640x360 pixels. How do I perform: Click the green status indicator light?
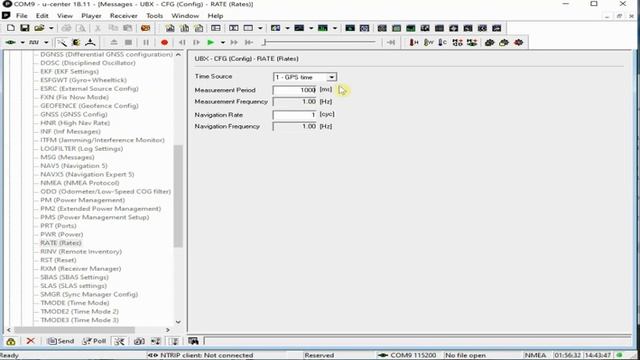(x=619, y=355)
